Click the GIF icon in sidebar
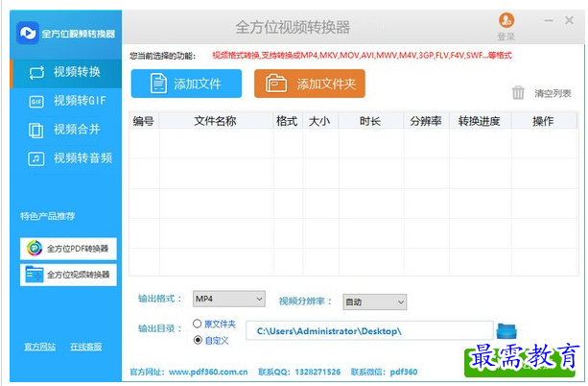Viewport: 588px width, 386px height. 36,102
